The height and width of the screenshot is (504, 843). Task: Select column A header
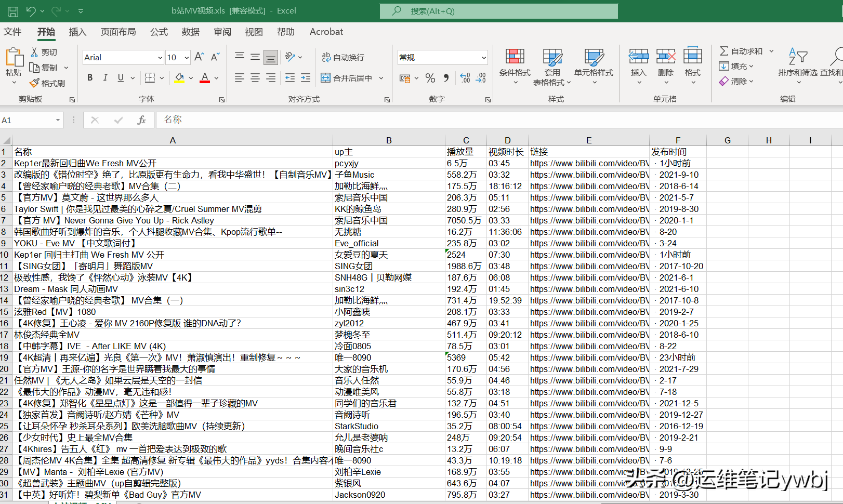tap(173, 140)
